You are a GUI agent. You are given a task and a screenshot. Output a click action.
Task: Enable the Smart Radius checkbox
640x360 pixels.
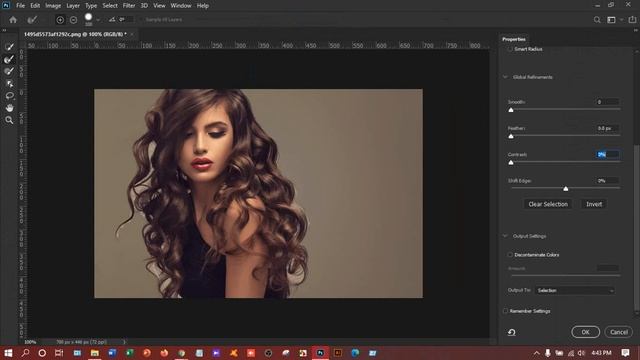click(510, 49)
